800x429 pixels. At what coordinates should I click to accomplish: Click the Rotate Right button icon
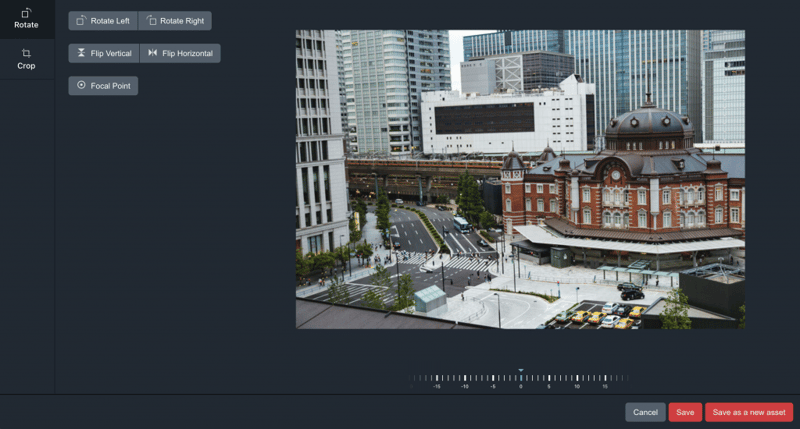(151, 20)
